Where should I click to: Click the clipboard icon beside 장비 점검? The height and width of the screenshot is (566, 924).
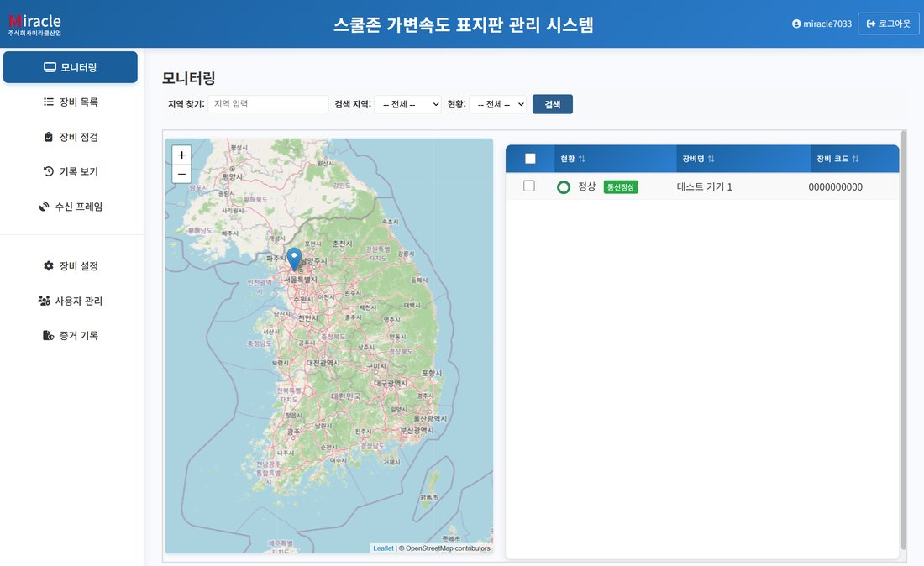(49, 137)
